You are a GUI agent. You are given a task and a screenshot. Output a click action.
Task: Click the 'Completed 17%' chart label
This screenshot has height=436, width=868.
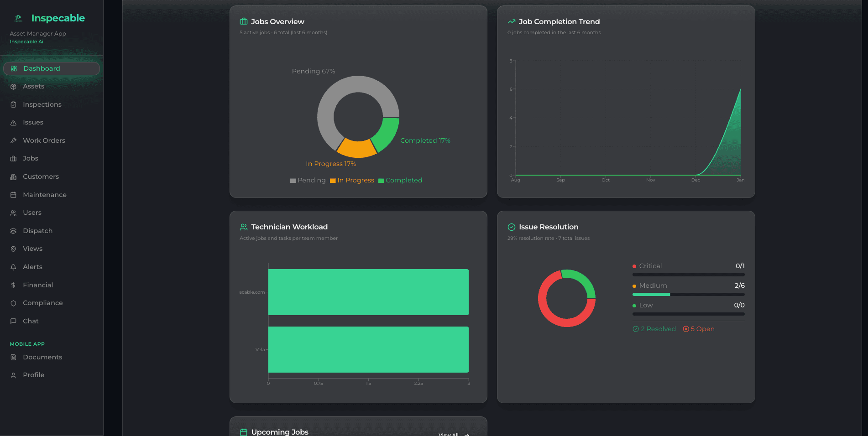[x=425, y=141]
